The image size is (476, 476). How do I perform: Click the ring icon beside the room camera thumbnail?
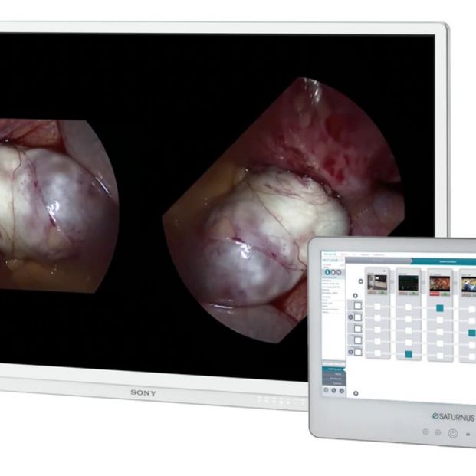(x=361, y=281)
